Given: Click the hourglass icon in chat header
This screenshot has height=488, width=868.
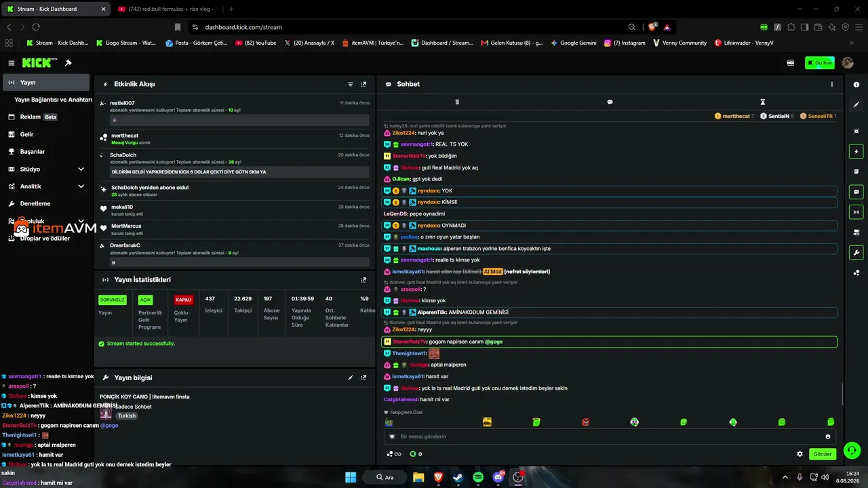Looking at the screenshot, I should (763, 102).
